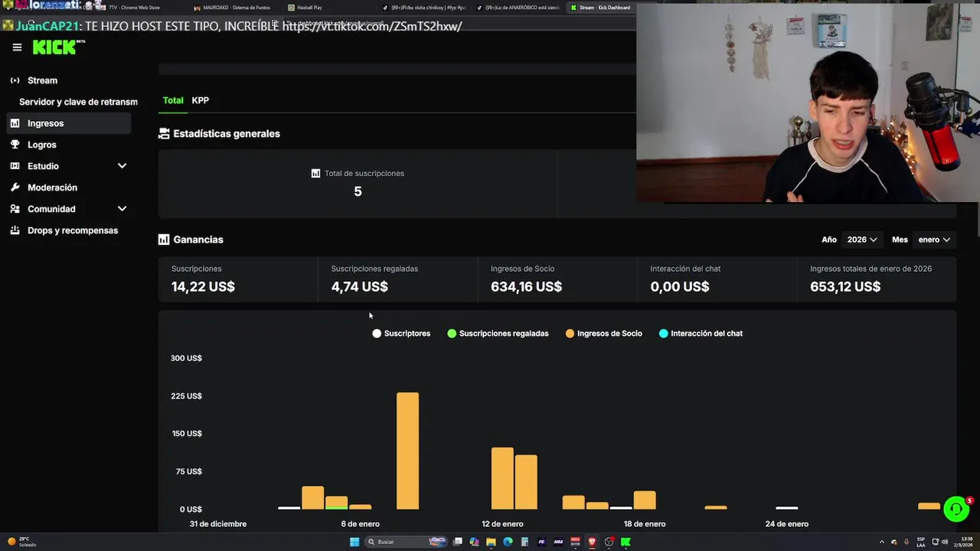Open the Brave browser taskbar icon
Screen dimensions: 980x551
[x=592, y=542]
